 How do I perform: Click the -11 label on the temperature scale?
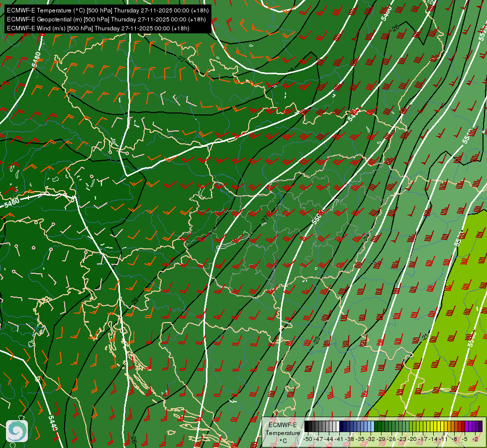(443, 440)
